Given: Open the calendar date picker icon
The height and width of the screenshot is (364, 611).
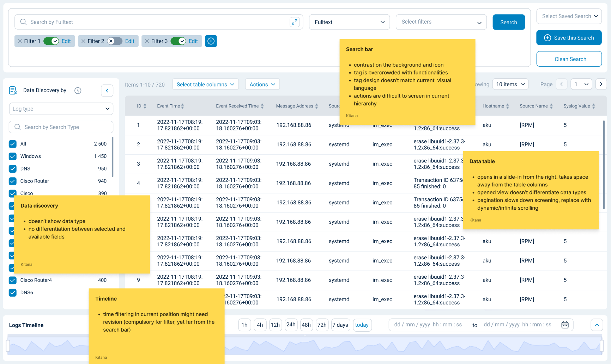Looking at the screenshot, I should click(565, 325).
